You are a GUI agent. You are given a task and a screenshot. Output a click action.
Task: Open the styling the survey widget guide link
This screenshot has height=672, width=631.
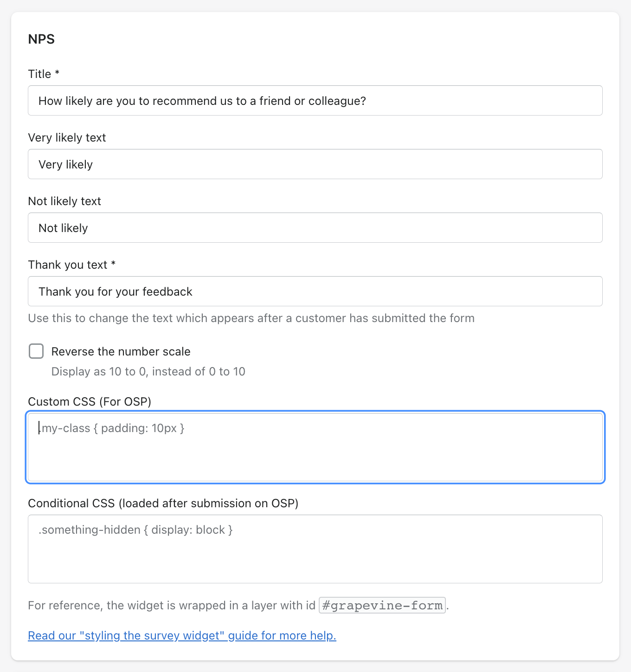(182, 636)
